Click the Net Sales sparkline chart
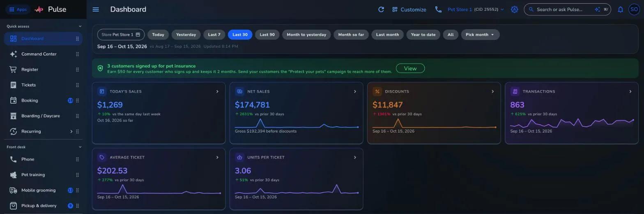This screenshot has height=214, width=644. 297,123
